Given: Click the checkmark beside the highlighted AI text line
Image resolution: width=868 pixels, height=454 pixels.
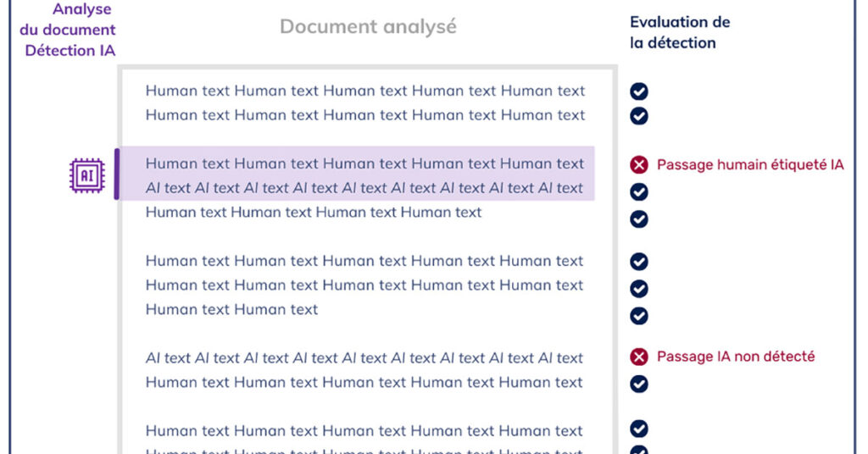Looking at the screenshot, I should (x=639, y=192).
